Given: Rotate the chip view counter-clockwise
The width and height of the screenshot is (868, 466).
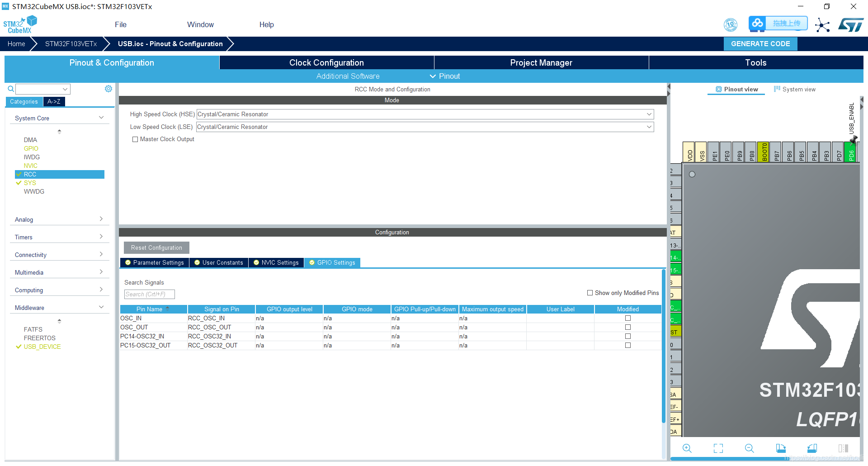Looking at the screenshot, I should [x=812, y=448].
